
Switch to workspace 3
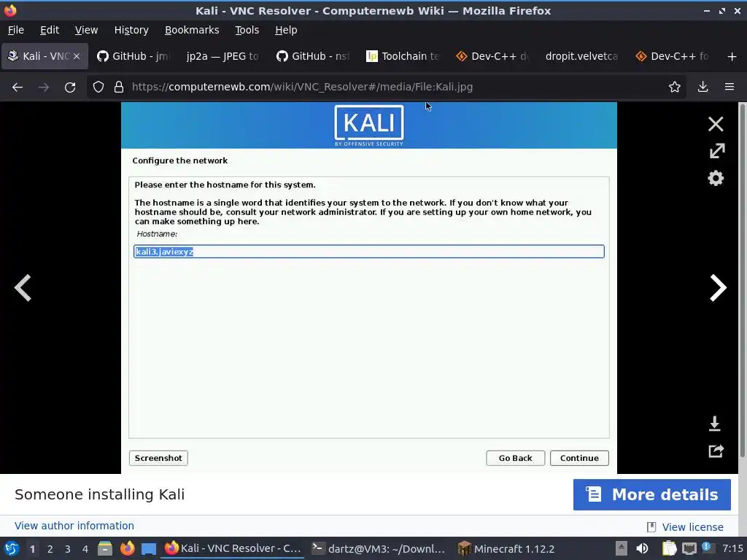[x=68, y=549]
